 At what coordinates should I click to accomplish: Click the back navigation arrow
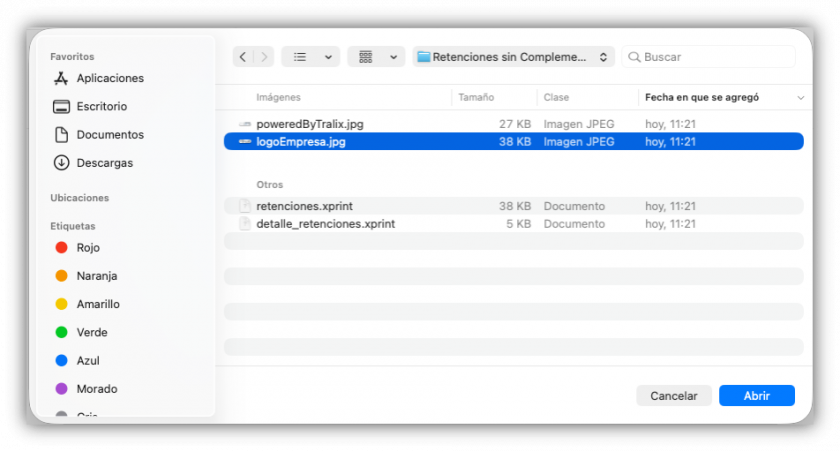[x=243, y=57]
